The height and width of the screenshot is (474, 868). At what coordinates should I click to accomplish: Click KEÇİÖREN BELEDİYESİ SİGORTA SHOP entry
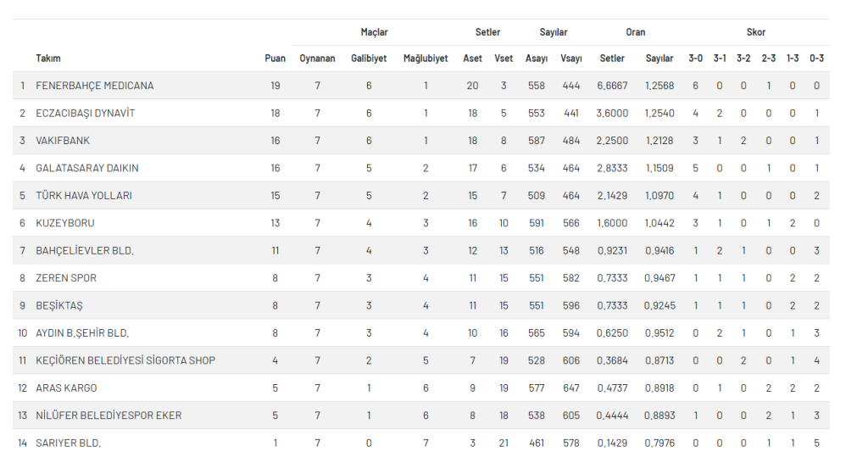pos(125,360)
